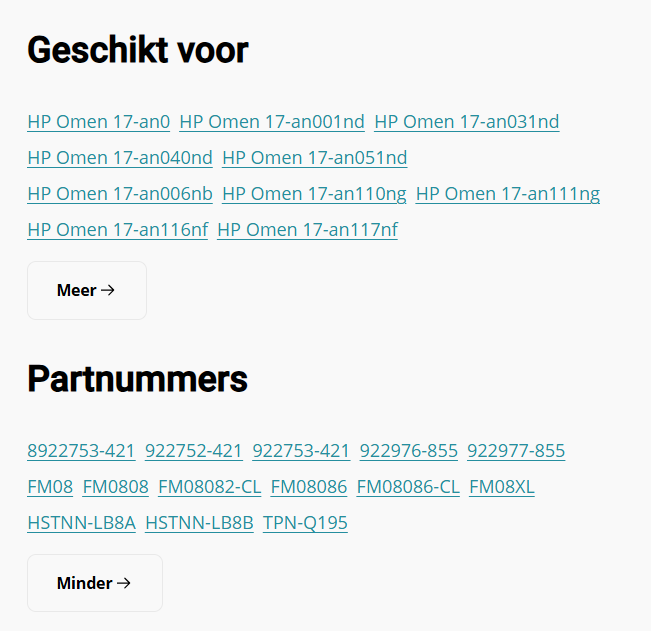Image resolution: width=651 pixels, height=631 pixels.
Task: Select part number 922976-855
Action: [409, 451]
